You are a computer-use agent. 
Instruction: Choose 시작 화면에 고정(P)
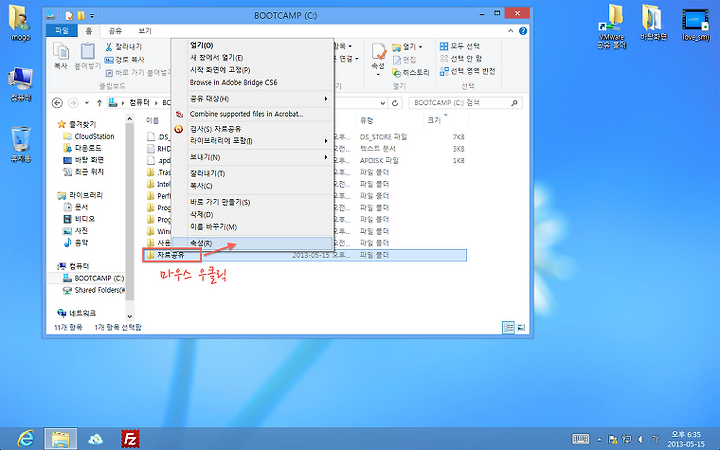(253, 70)
